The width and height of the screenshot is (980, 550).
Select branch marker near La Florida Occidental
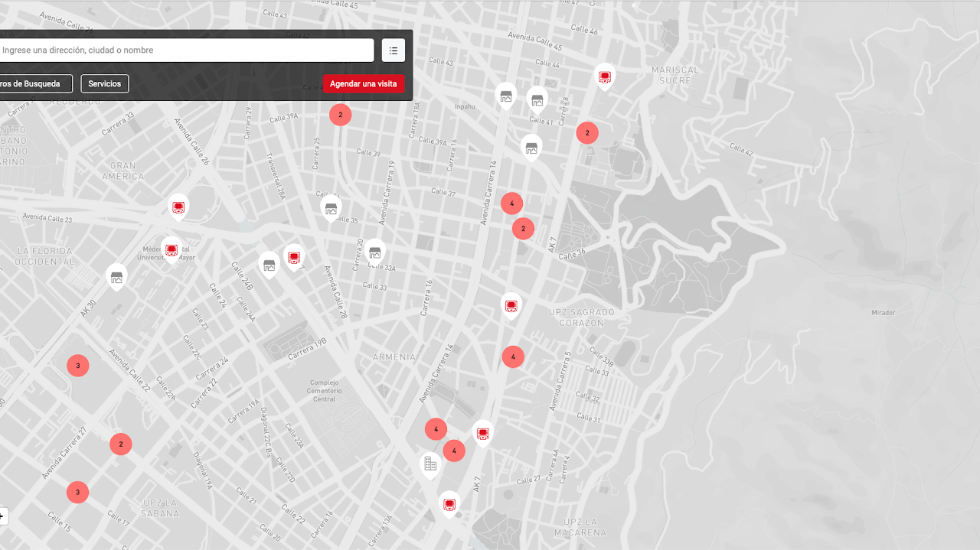[x=116, y=277]
